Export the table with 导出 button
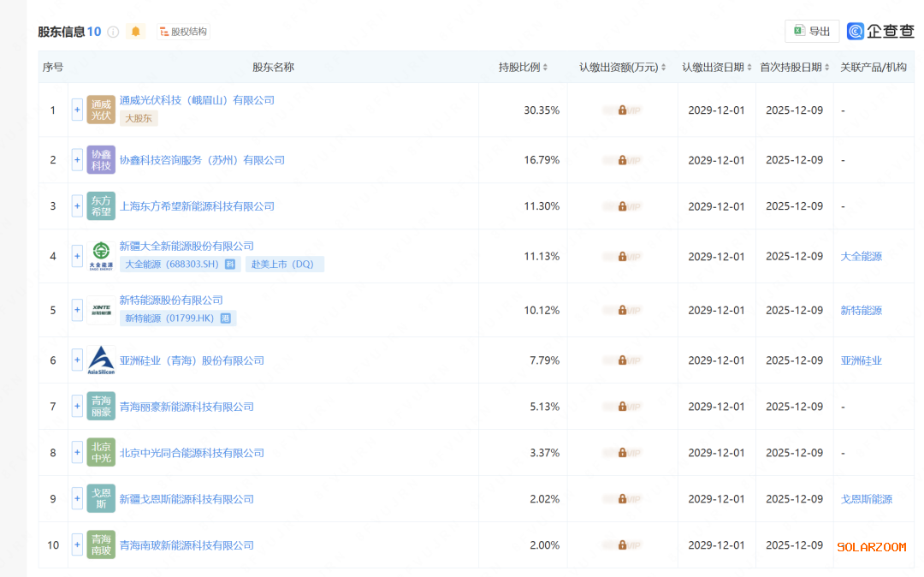Image resolution: width=924 pixels, height=577 pixels. click(811, 32)
